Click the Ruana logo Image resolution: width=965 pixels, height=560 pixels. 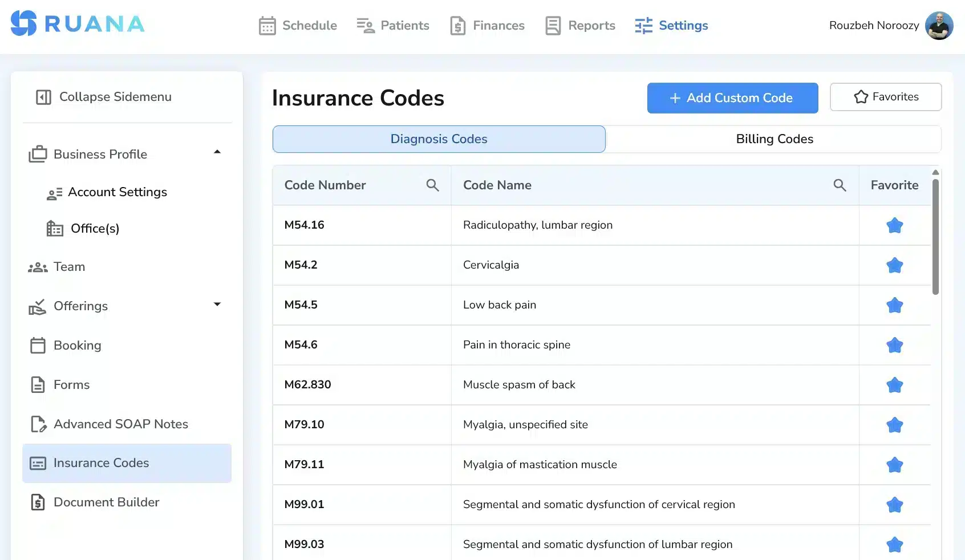[77, 23]
